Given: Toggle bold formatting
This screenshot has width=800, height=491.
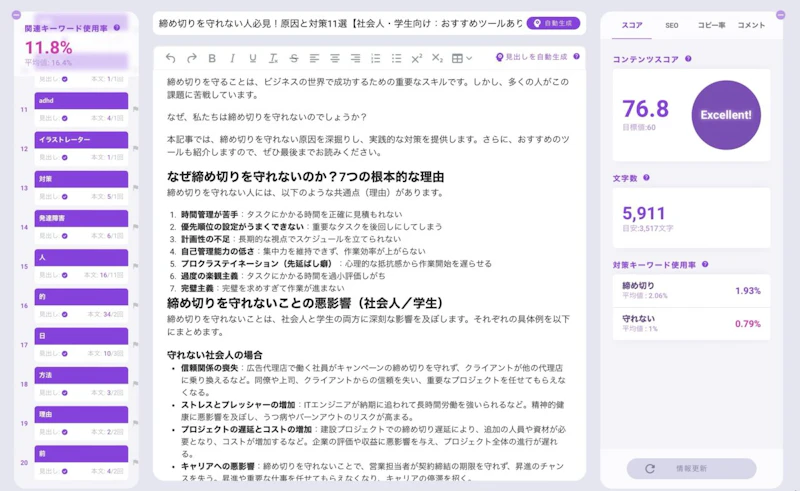Looking at the screenshot, I should pos(212,59).
